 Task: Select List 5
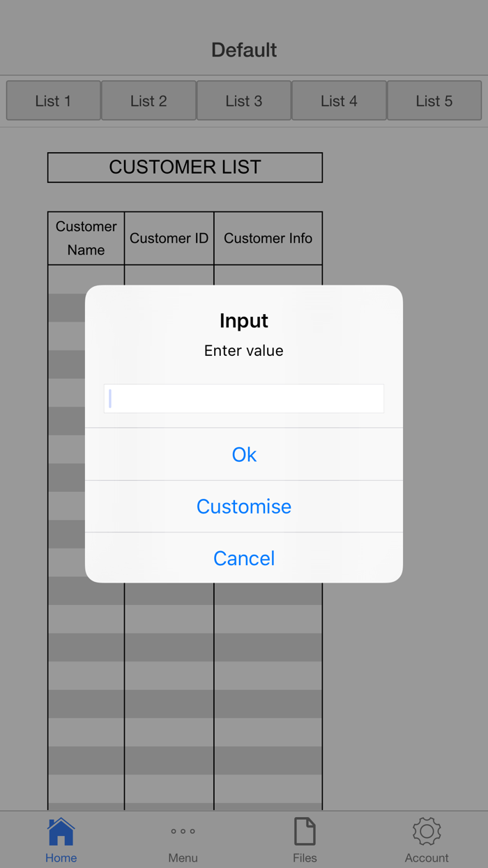[434, 100]
